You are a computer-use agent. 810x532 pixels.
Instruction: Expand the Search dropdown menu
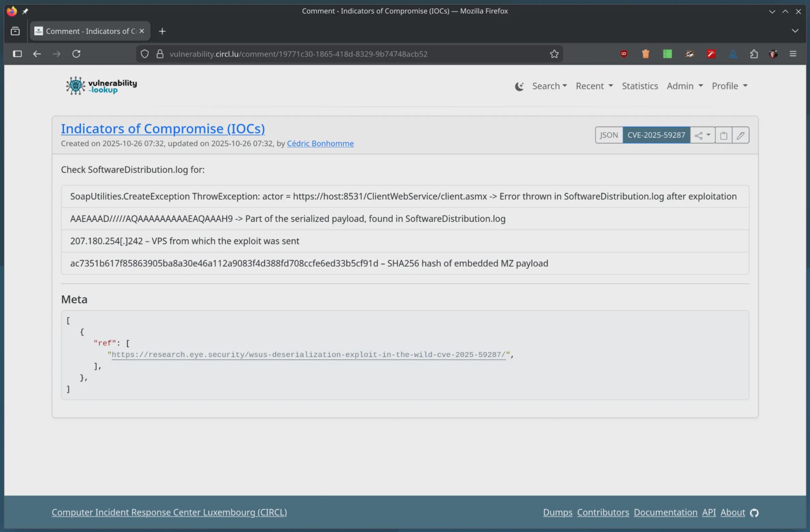(x=549, y=86)
